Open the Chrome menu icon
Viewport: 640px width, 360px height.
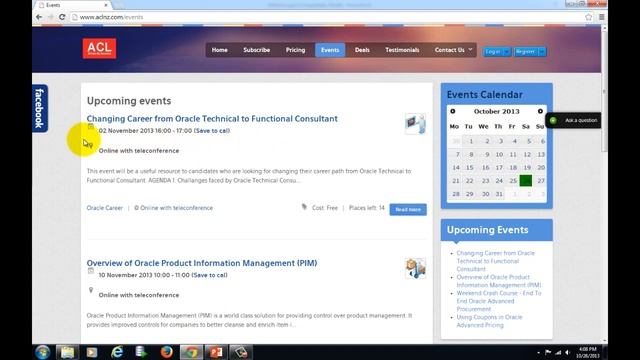tap(602, 17)
